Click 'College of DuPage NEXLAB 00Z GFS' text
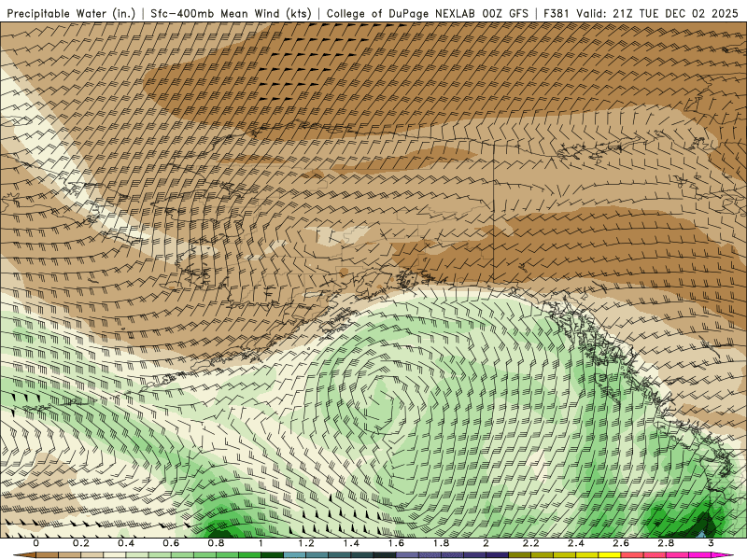This screenshot has height=560, width=747. [x=428, y=13]
